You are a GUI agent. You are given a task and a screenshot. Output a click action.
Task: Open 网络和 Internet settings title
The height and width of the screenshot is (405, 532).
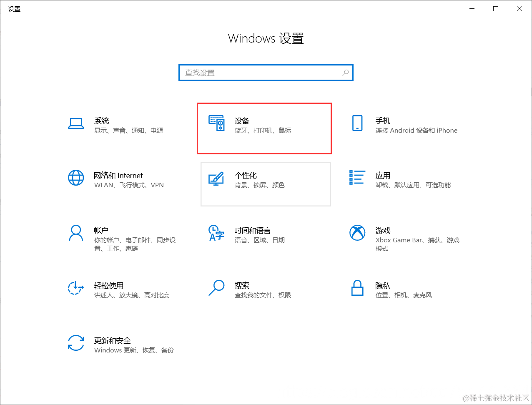pyautogui.click(x=118, y=176)
